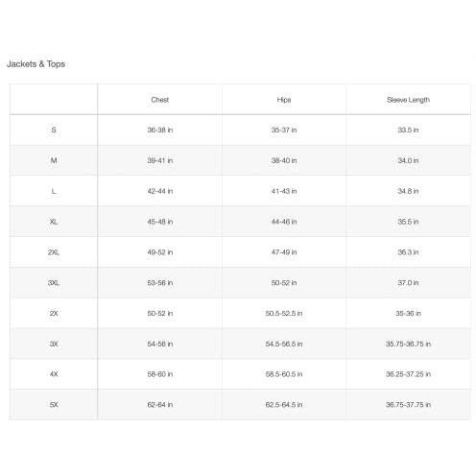Click the 5X size row label
Screen dimensions: 476x476
pos(54,405)
